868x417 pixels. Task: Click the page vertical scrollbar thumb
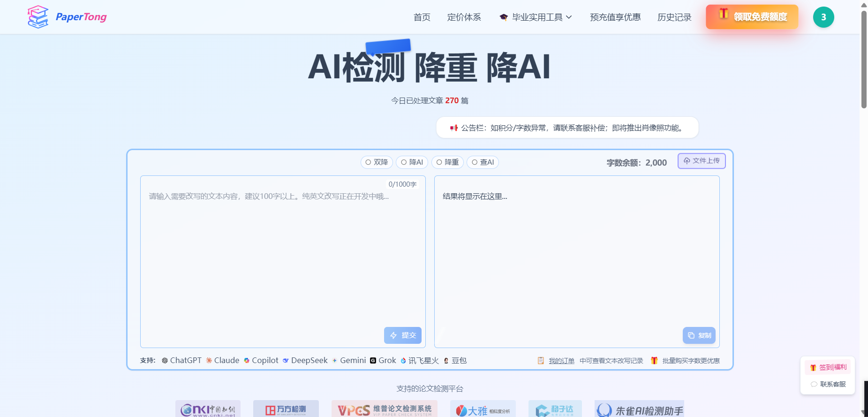click(864, 59)
